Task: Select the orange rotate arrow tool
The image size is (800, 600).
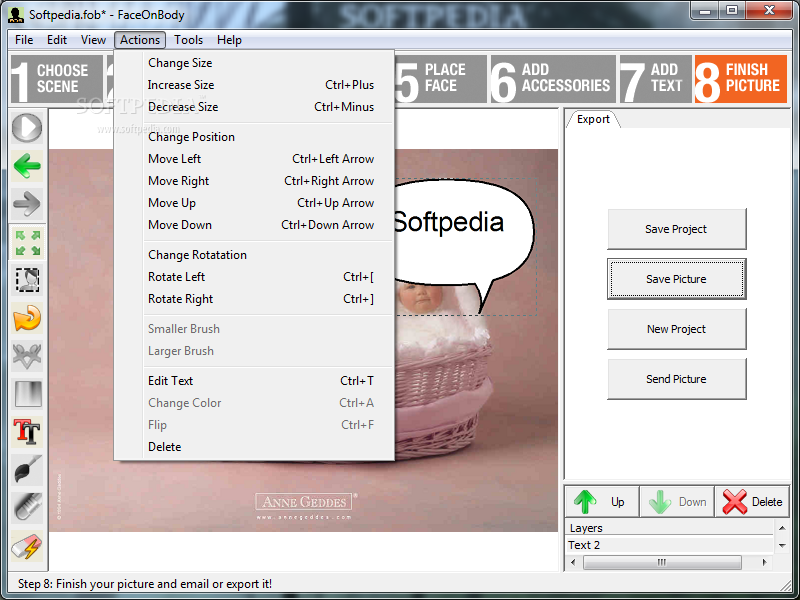Action: pyautogui.click(x=27, y=318)
